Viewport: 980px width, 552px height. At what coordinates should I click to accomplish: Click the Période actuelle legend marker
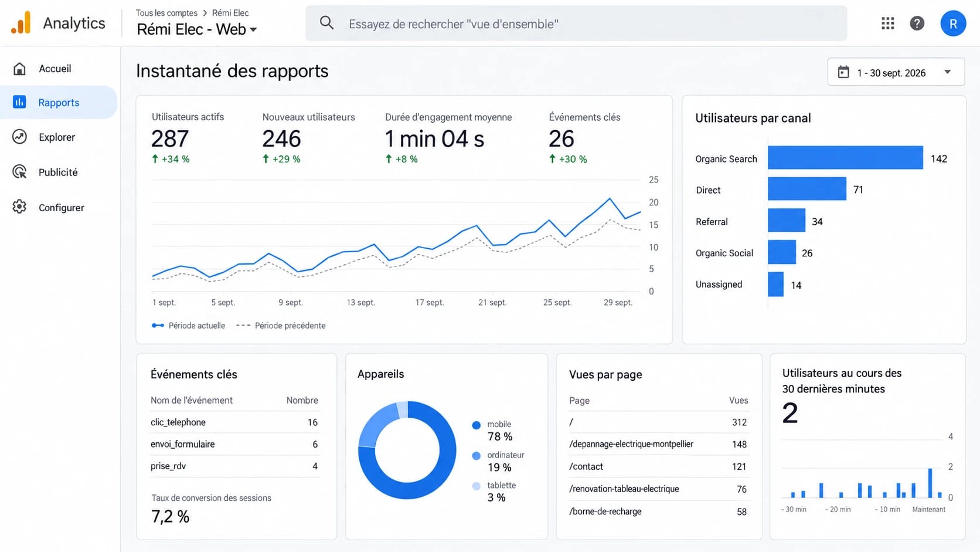point(158,326)
